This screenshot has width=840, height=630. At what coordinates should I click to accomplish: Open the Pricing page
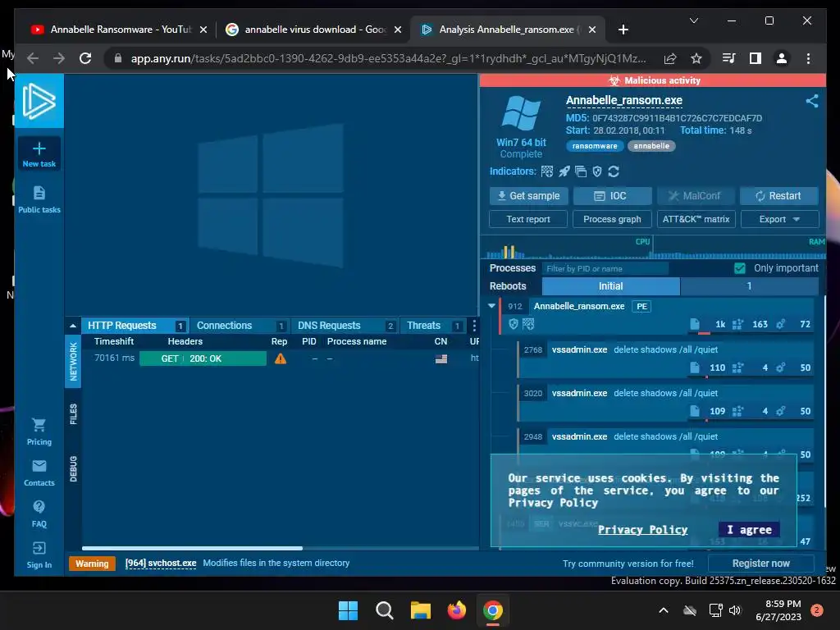pyautogui.click(x=39, y=431)
